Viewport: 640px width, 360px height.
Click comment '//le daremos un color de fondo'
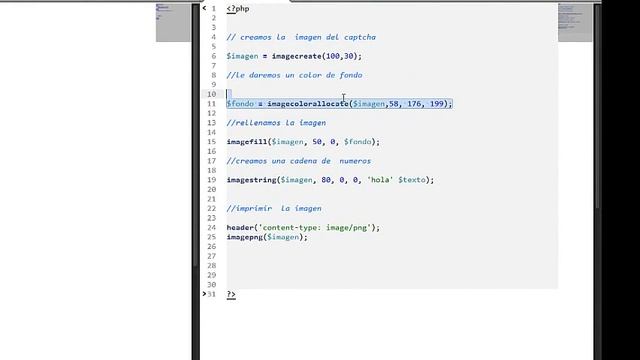tap(294, 75)
